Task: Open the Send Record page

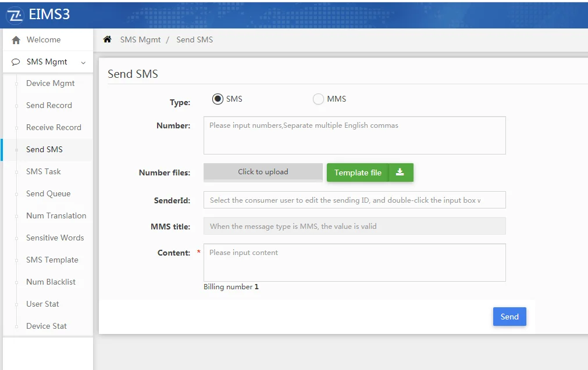Action: click(x=49, y=105)
